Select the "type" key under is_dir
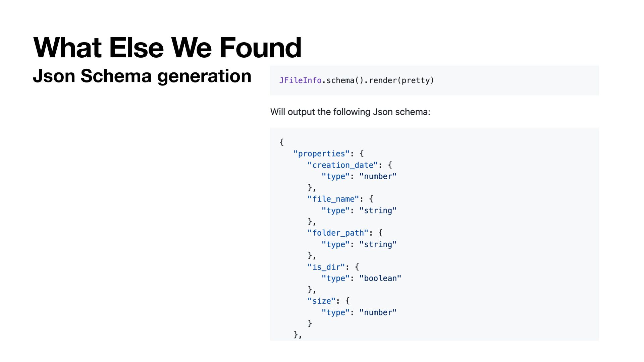Image resolution: width=644 pixels, height=362 pixels. pos(335,278)
